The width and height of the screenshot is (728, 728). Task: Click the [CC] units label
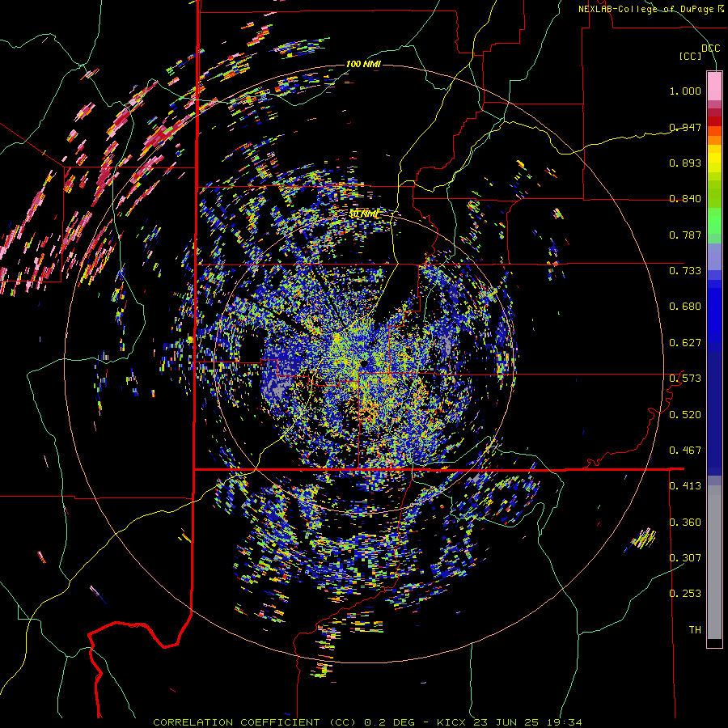point(690,56)
